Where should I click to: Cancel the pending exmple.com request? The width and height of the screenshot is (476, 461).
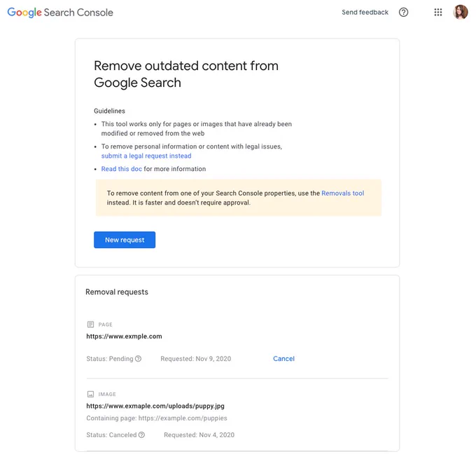[283, 359]
